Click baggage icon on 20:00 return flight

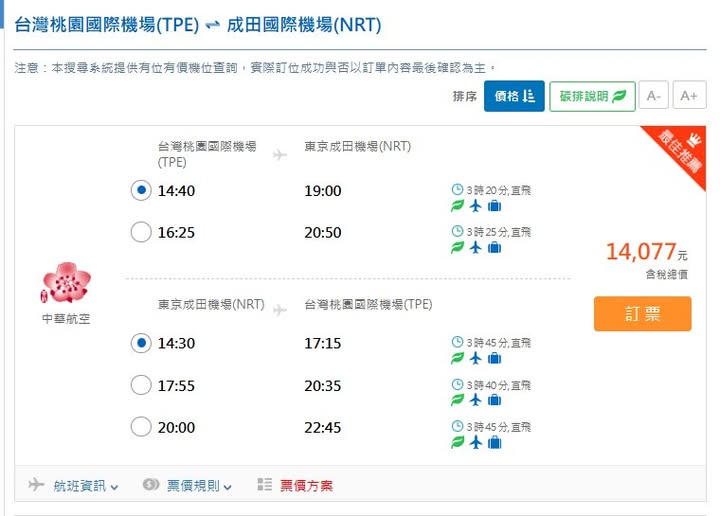click(x=494, y=442)
